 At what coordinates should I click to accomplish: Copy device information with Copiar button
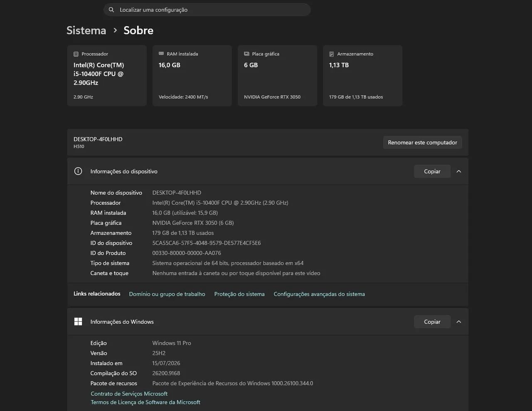[432, 171]
